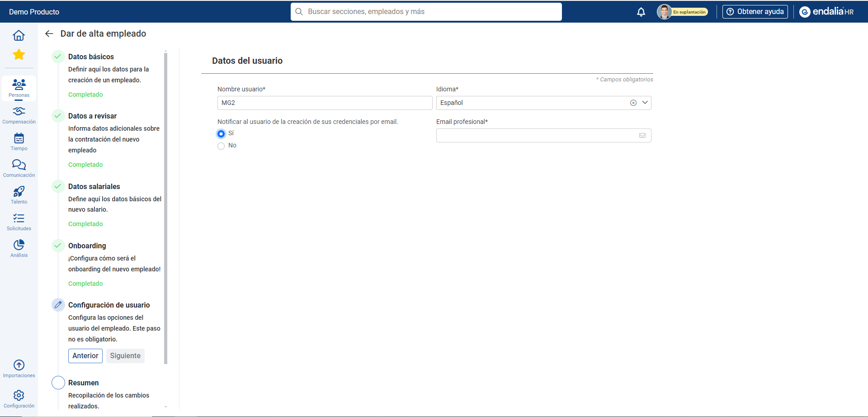Click the Email profesional input field
Screen dimensions: 868x417
pos(543,135)
